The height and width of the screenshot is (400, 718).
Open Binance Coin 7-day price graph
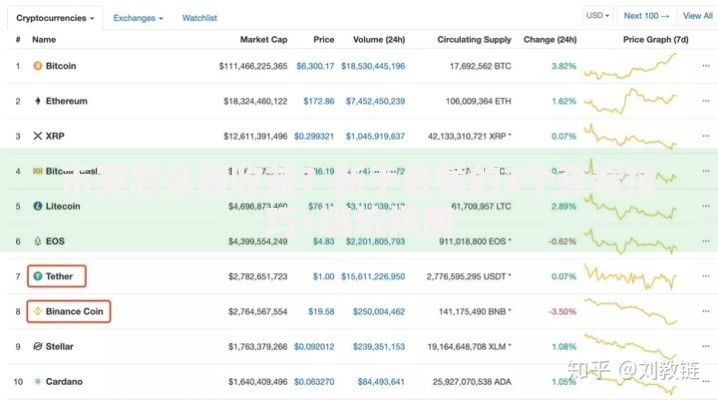click(630, 311)
